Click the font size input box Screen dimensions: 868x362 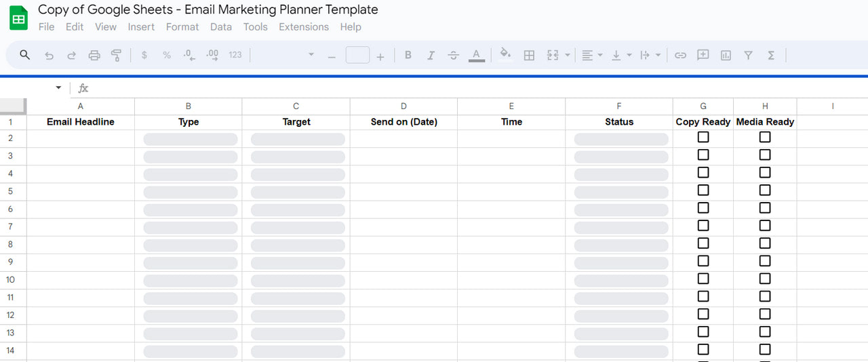(357, 55)
